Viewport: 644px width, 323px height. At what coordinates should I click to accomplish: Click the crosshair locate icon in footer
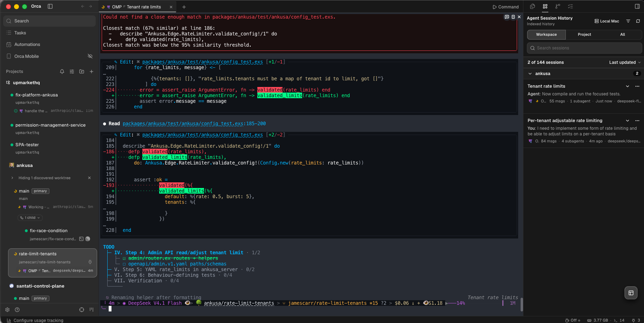[x=82, y=310]
